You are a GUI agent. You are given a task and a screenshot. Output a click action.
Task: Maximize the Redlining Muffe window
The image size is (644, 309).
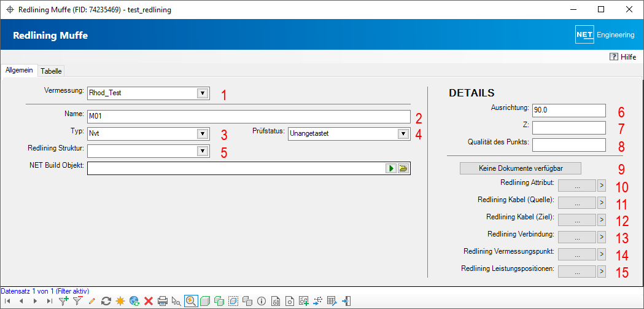click(601, 9)
